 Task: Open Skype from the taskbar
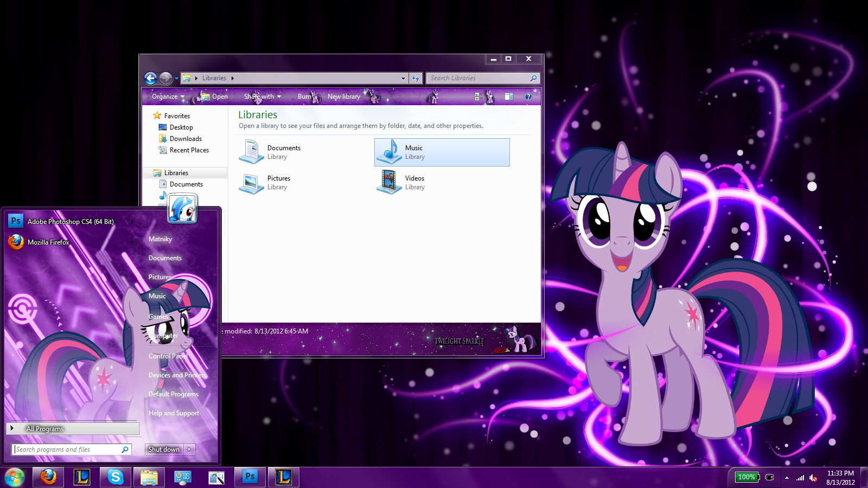tap(116, 477)
